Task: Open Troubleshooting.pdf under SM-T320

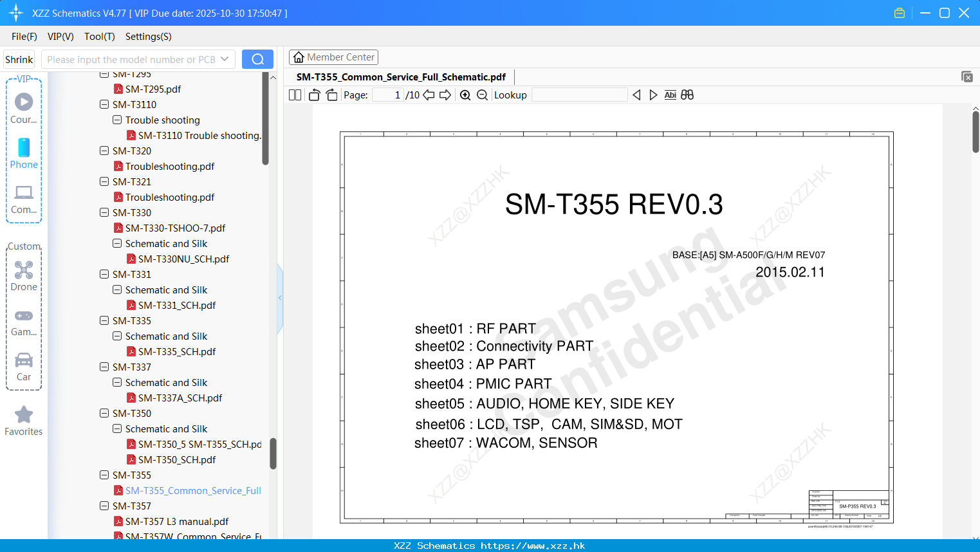Action: [x=170, y=167]
